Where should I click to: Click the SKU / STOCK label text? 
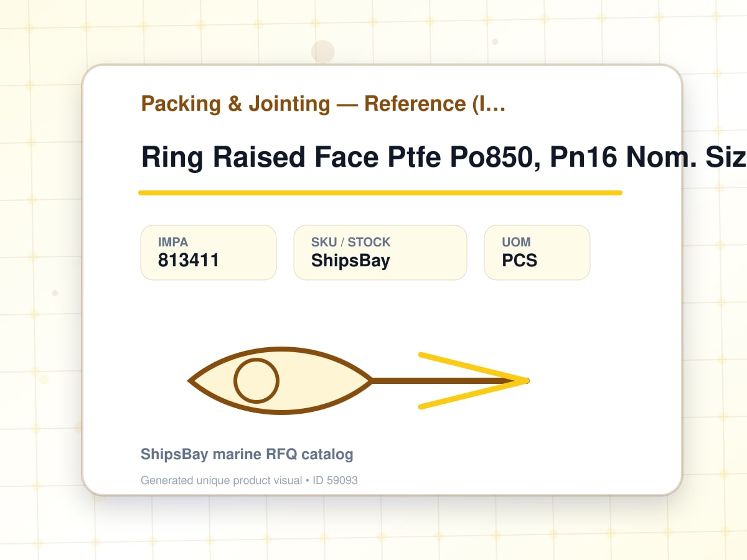tap(351, 242)
